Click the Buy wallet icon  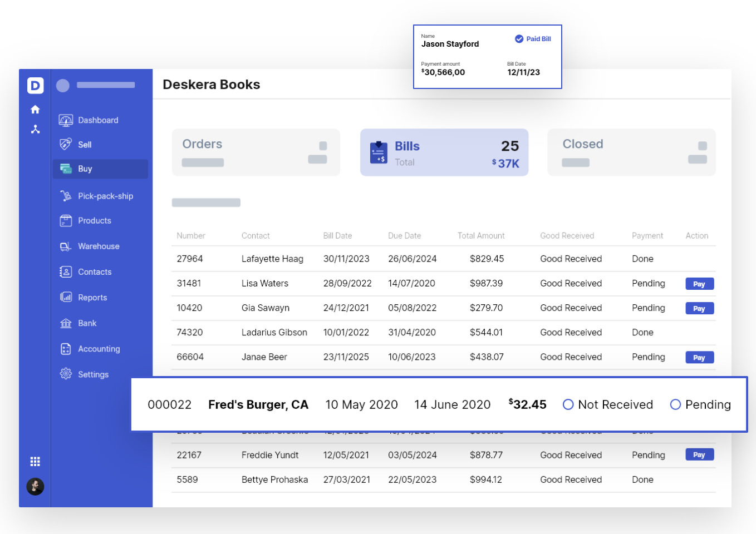66,169
